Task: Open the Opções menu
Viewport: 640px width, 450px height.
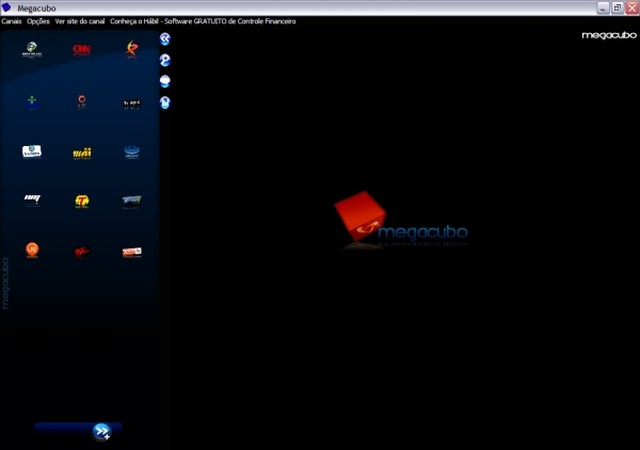Action: tap(39, 21)
